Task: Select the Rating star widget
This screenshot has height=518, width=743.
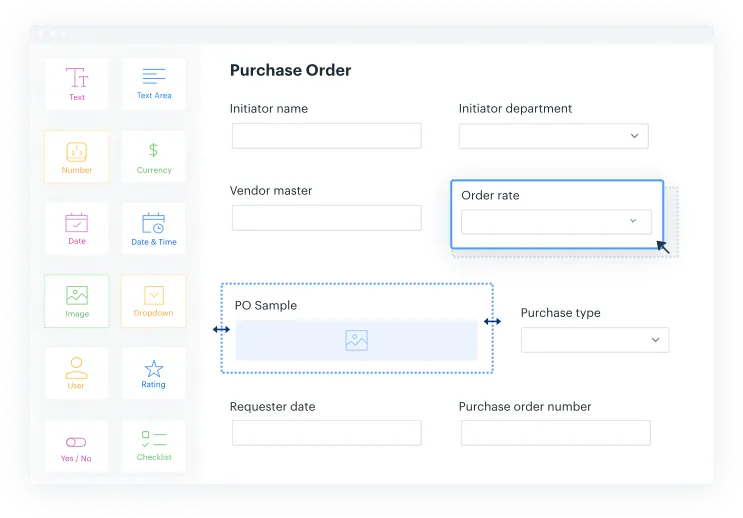Action: click(154, 373)
